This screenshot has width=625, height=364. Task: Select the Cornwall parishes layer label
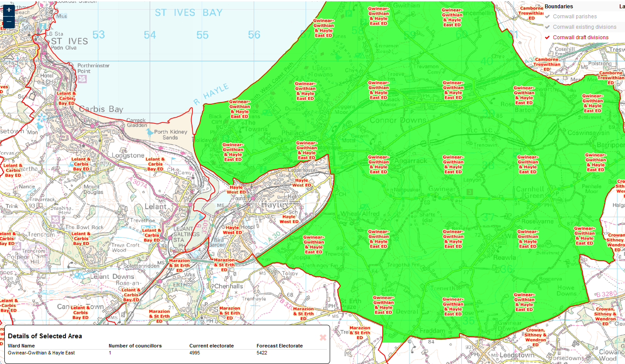click(x=574, y=17)
